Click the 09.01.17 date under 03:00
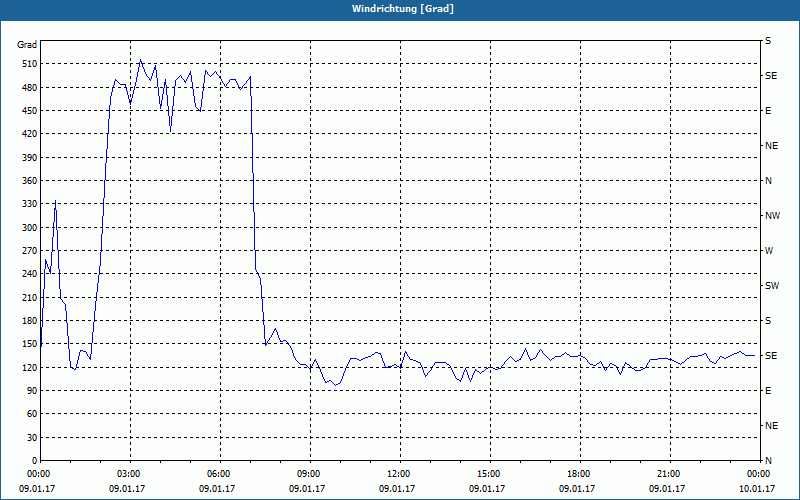The image size is (800, 500). [x=127, y=489]
